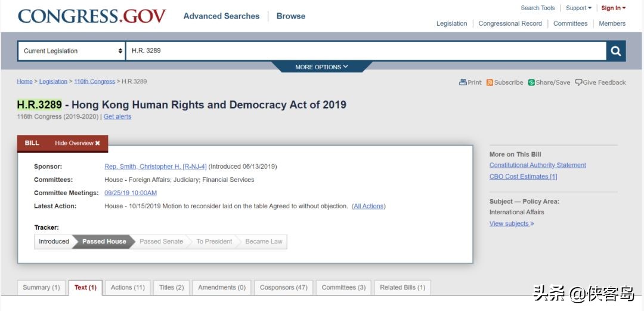
Task: Click the Print printer icon
Action: coord(463,82)
